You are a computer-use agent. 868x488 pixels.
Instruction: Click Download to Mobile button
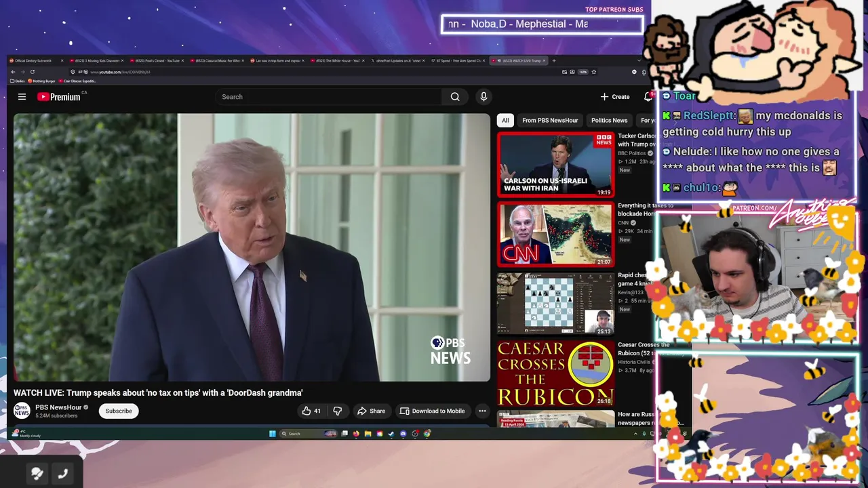click(432, 411)
